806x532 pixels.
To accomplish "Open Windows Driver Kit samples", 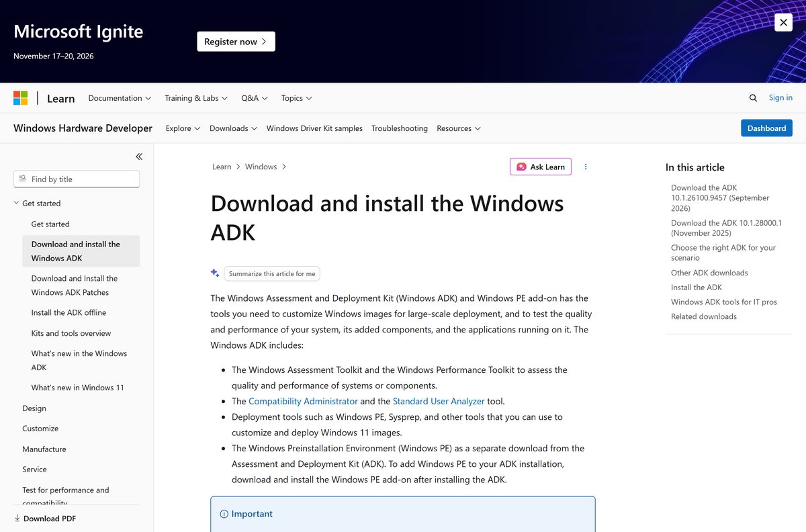I will click(314, 128).
